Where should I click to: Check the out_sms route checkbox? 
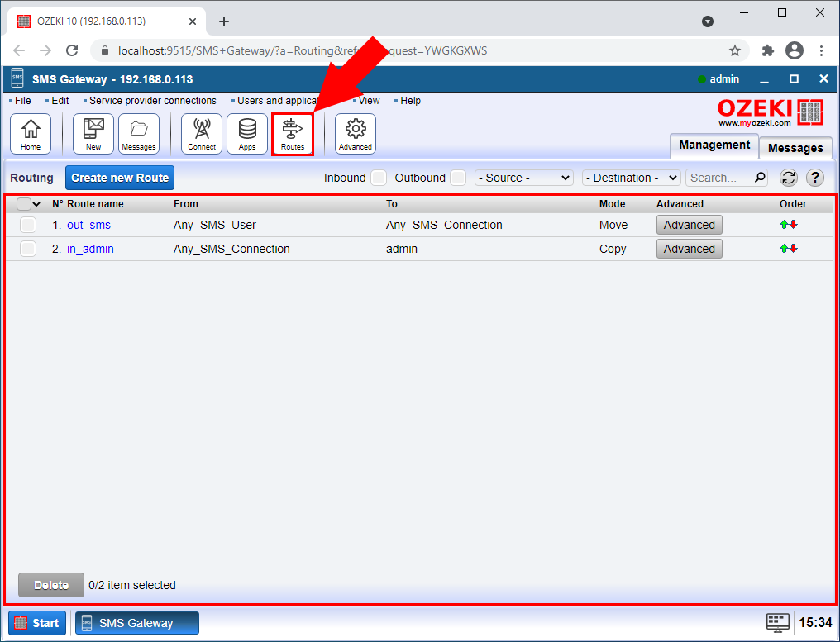coord(28,225)
